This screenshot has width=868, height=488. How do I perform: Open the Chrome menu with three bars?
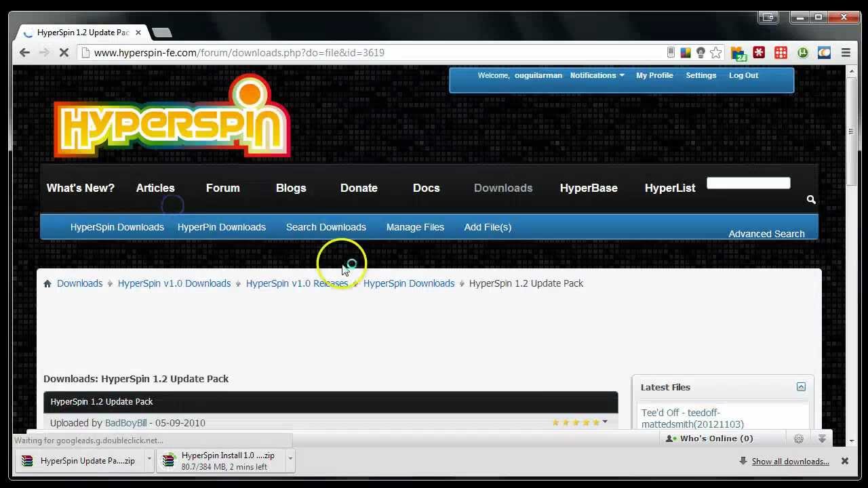[x=846, y=52]
